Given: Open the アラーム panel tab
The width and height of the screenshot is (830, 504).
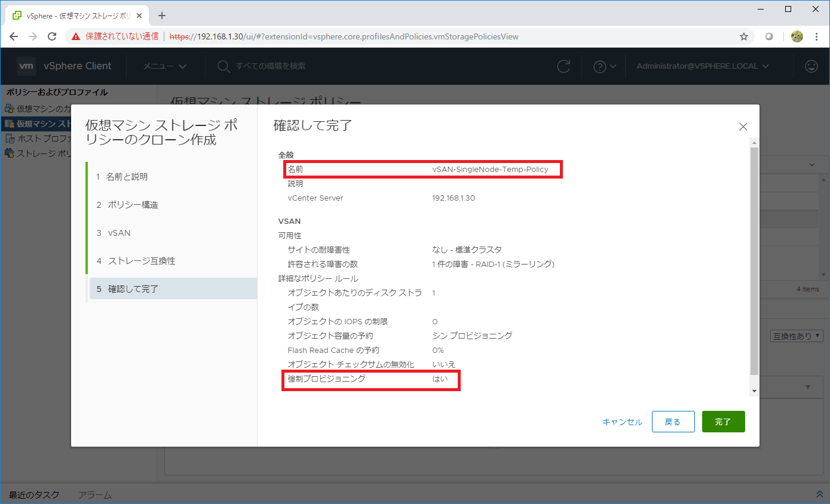Looking at the screenshot, I should coord(95,495).
